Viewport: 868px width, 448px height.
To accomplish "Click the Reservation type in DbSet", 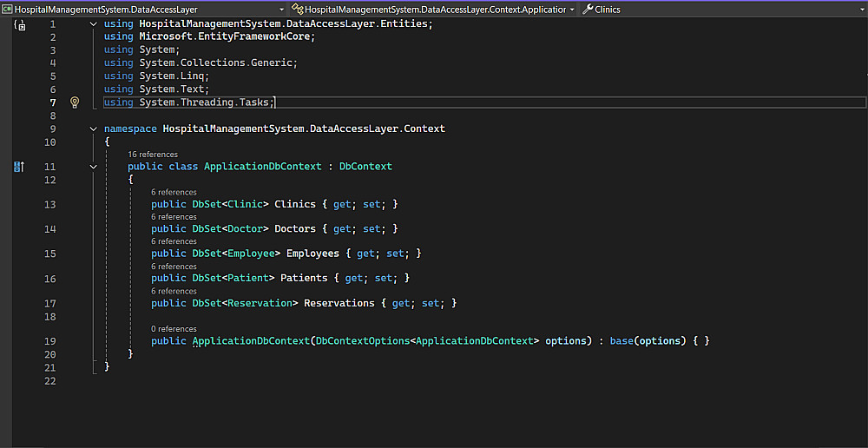I will [260, 304].
